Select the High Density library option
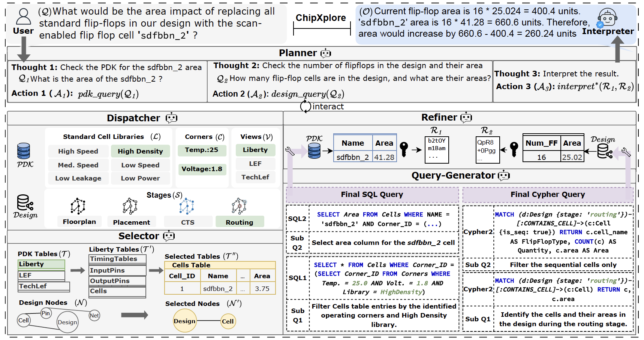This screenshot has width=644, height=340. (140, 151)
